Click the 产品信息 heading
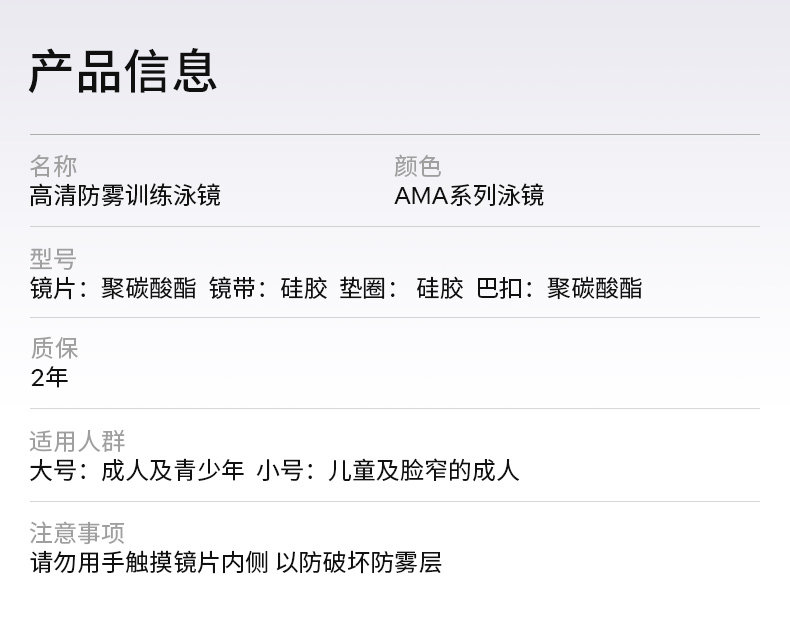This screenshot has height=638, width=790. [123, 71]
